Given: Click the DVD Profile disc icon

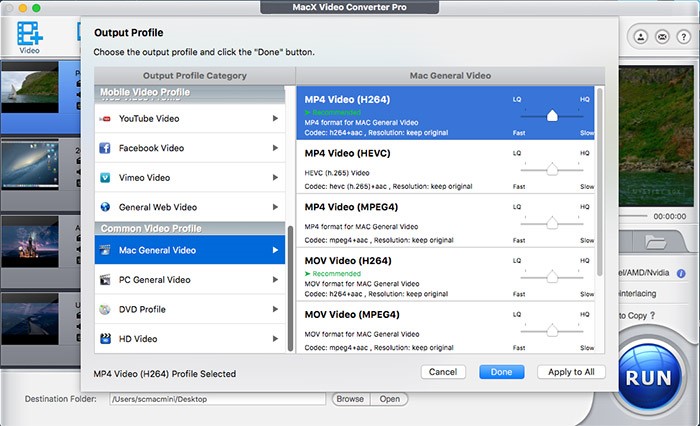Looking at the screenshot, I should (104, 309).
